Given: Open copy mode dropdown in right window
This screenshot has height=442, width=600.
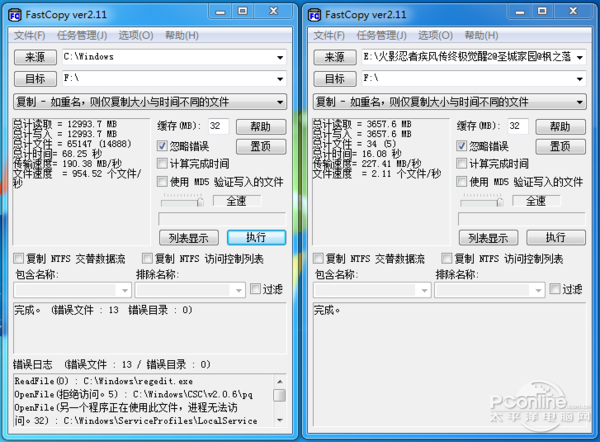Looking at the screenshot, I should (450, 102).
